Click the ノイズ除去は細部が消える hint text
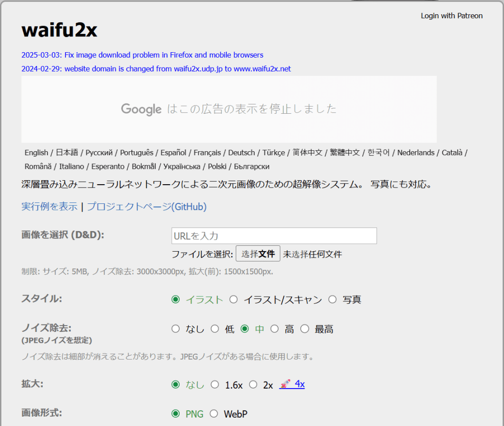Viewport: 504px width, 426px height. (x=168, y=357)
